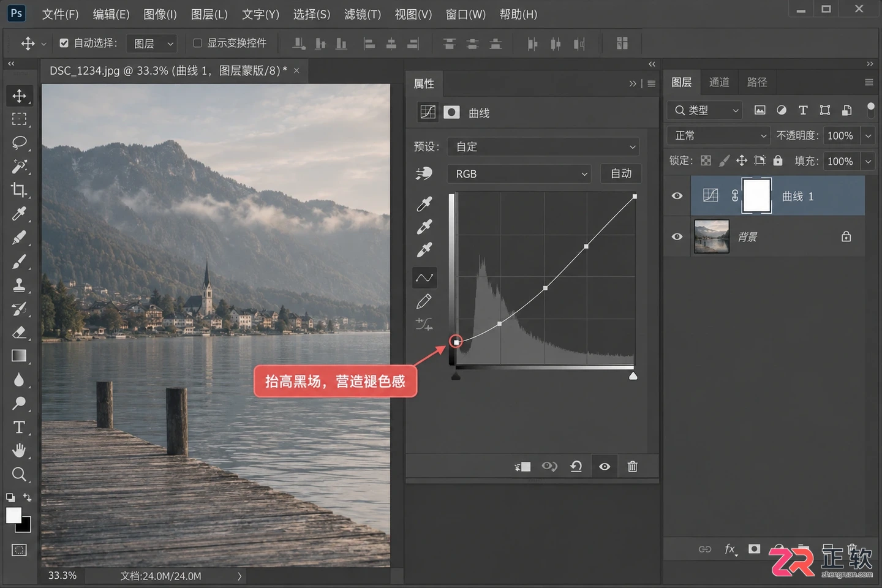Viewport: 882px width, 588px height.
Task: Click the black point input slider triangle
Action: click(456, 375)
